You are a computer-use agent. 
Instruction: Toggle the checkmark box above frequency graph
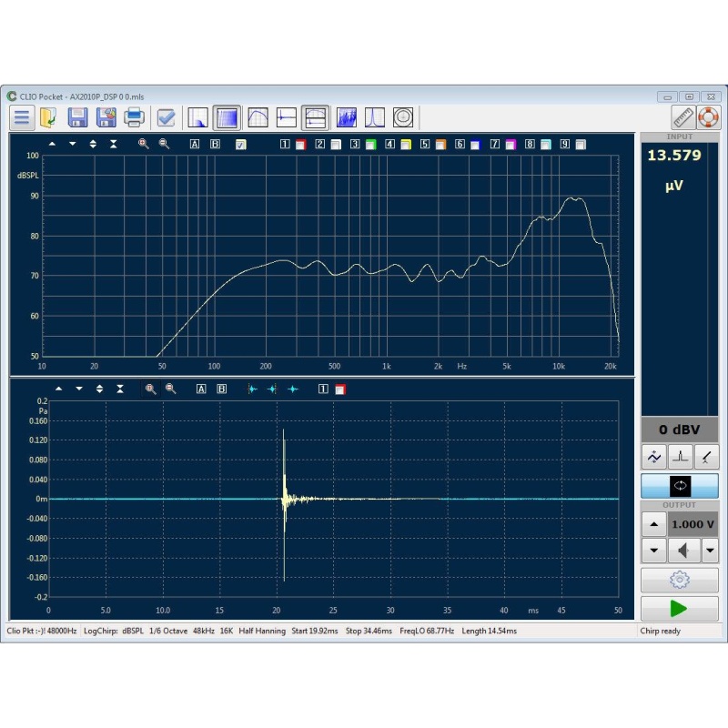click(x=240, y=145)
